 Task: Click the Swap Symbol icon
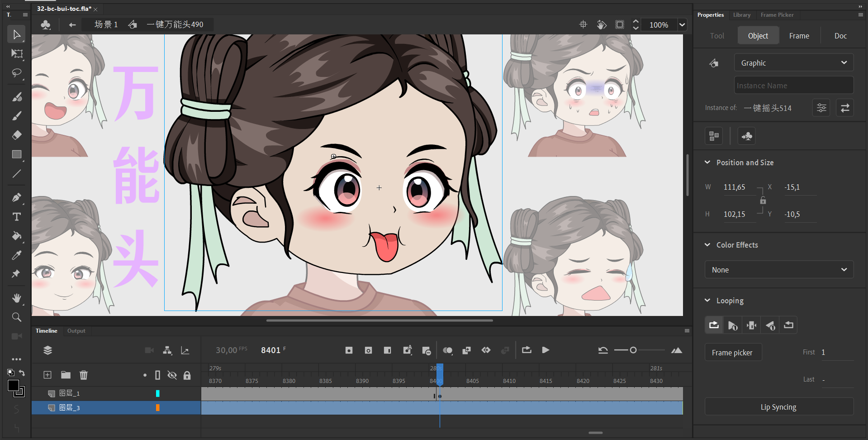pyautogui.click(x=844, y=108)
